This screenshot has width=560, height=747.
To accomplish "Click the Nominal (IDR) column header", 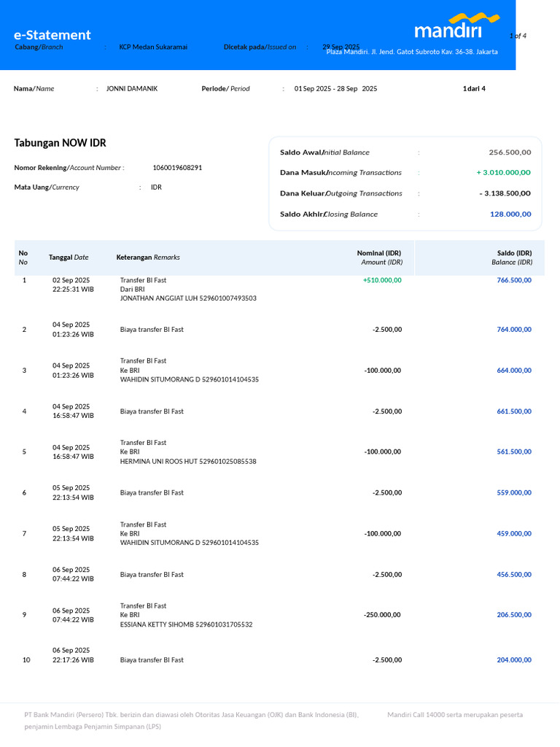I will click(379, 258).
